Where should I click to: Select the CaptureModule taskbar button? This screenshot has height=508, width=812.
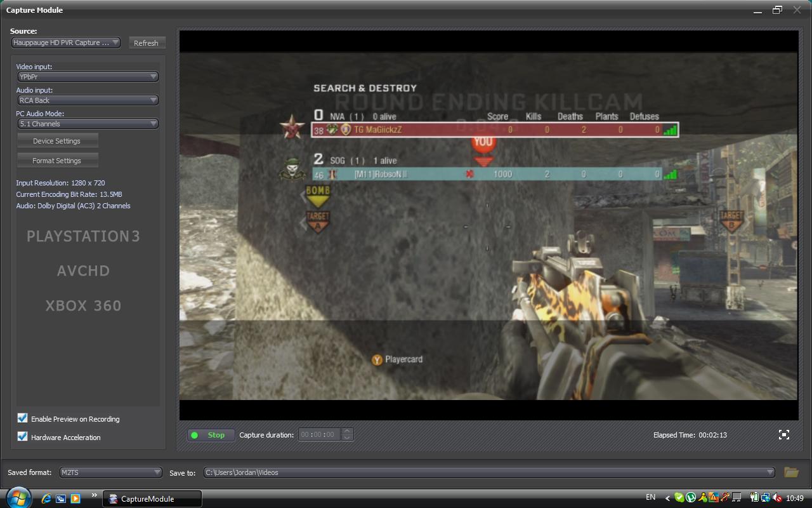(x=152, y=498)
